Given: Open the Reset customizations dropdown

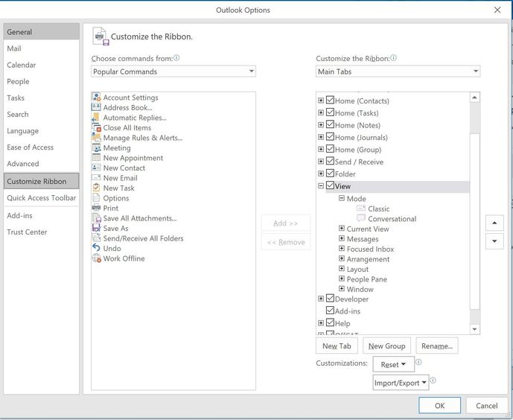Looking at the screenshot, I should [x=393, y=364].
